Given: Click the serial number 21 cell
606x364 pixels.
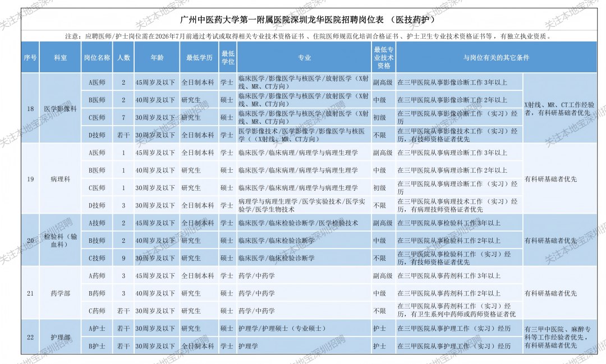Looking at the screenshot, I should pyautogui.click(x=30, y=293).
